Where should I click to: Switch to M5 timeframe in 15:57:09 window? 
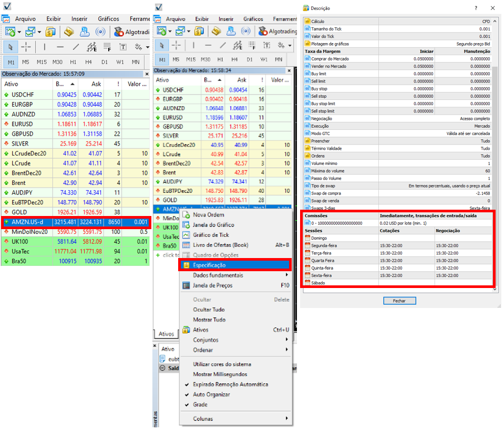(26, 62)
